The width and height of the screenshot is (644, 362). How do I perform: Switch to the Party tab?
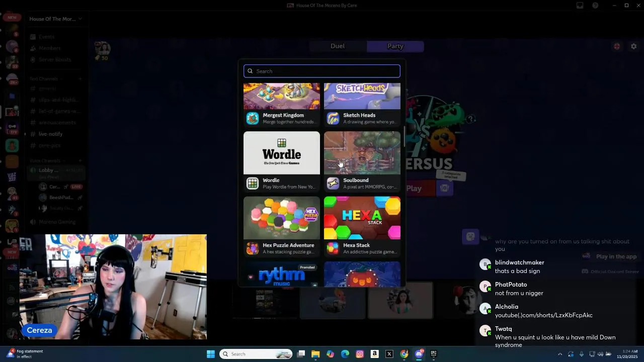[395, 46]
